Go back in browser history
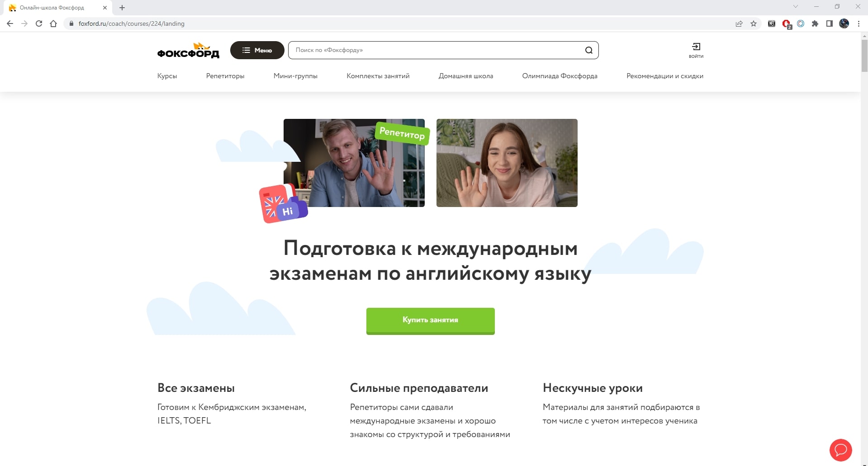Screen dimensions: 868x466 pos(10,24)
